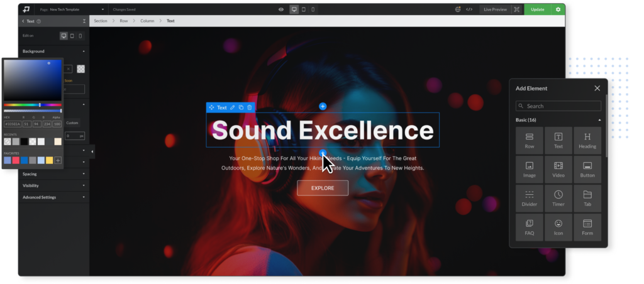Collapse the Background section

click(54, 52)
